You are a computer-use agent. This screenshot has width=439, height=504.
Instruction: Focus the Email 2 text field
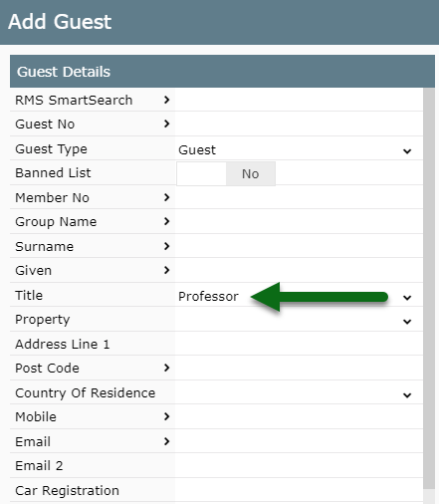(x=299, y=466)
